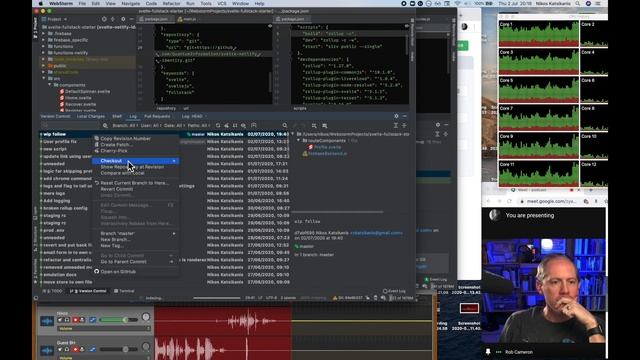Expand the public folder
The width and height of the screenshot is (640, 360).
tap(44, 66)
